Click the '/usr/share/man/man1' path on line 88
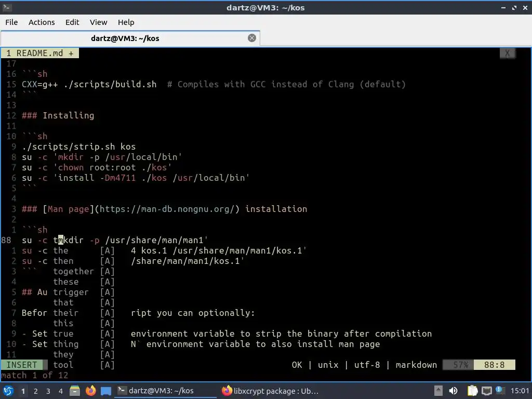The height and width of the screenshot is (399, 532). click(x=154, y=240)
